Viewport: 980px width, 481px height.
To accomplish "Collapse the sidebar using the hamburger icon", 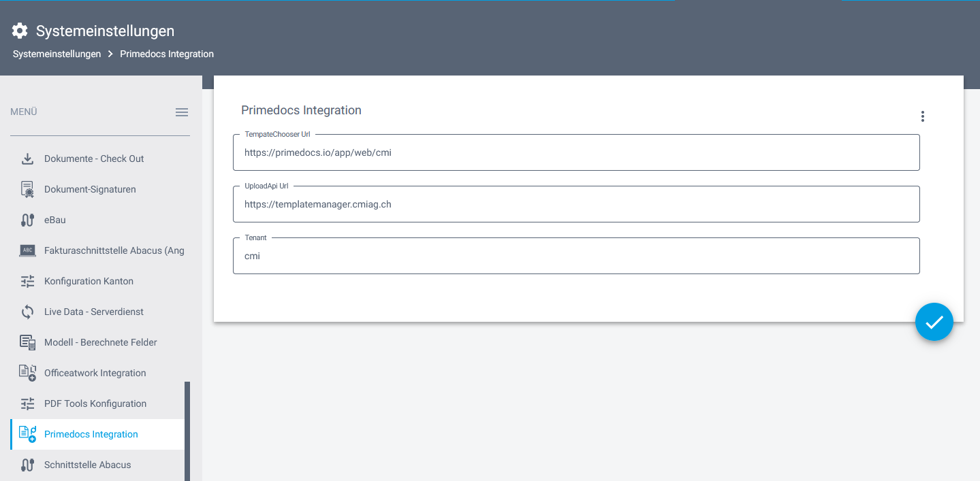I will (x=181, y=112).
